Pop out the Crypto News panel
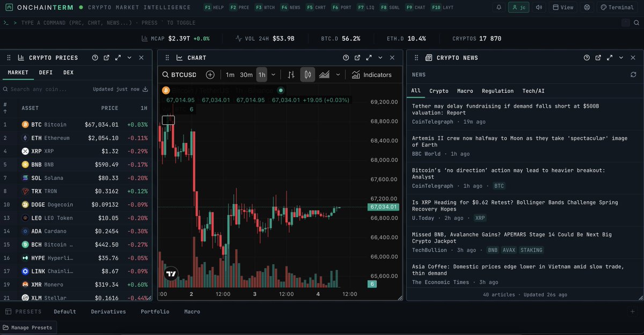The image size is (644, 335). click(598, 57)
